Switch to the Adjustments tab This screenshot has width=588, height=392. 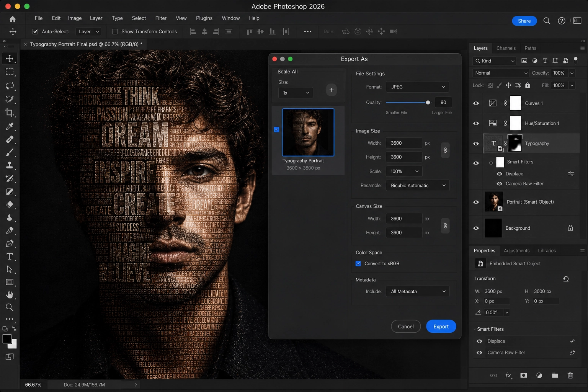516,251
